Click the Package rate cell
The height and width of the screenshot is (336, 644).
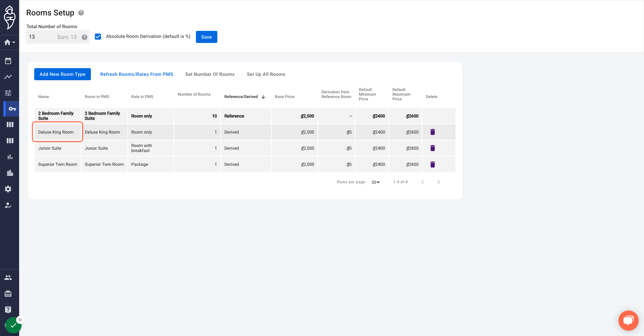[151, 164]
